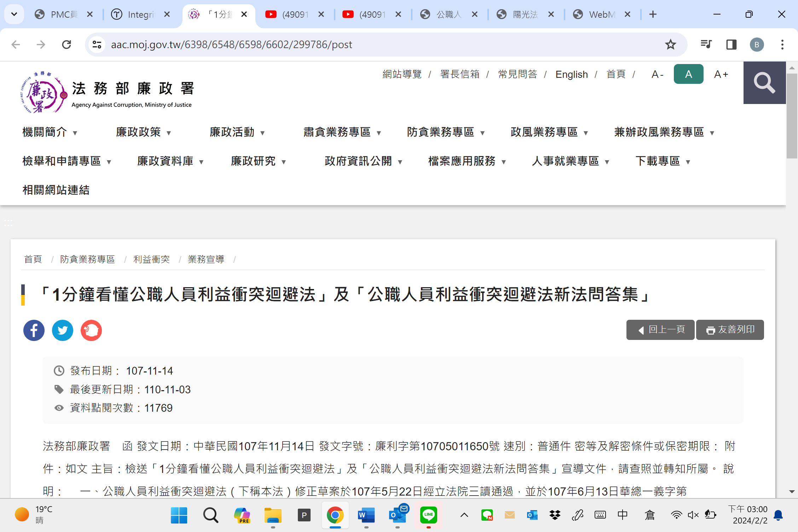
Task: Share the article via Twitter icon
Action: point(63,330)
